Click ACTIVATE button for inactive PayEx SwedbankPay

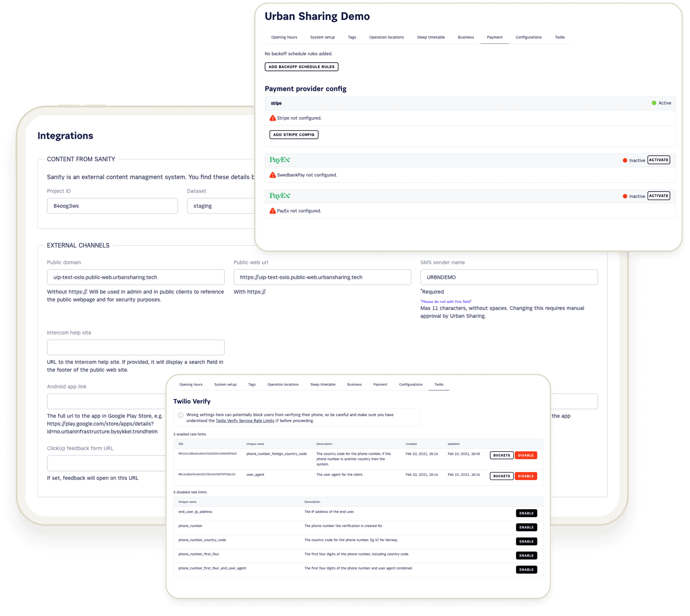click(659, 159)
